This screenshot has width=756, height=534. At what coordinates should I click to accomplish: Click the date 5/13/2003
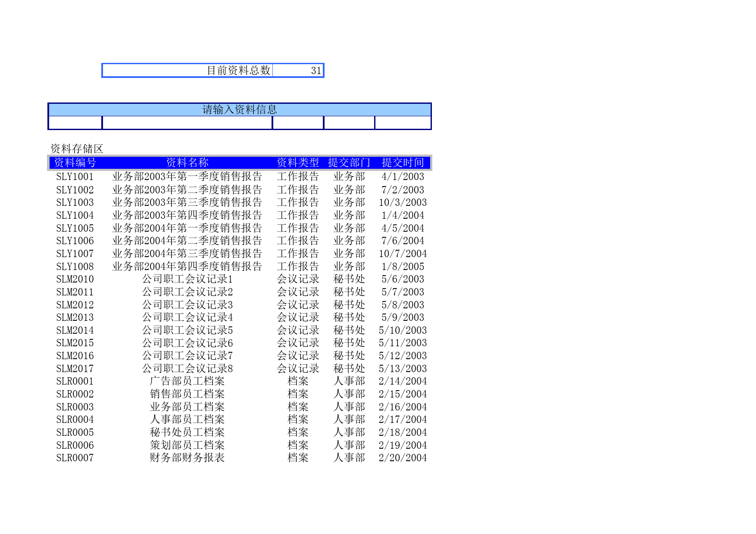[403, 369]
